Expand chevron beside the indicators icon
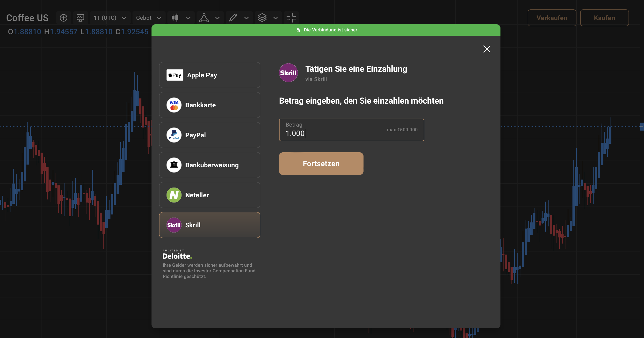This screenshot has height=338, width=644. (x=217, y=18)
